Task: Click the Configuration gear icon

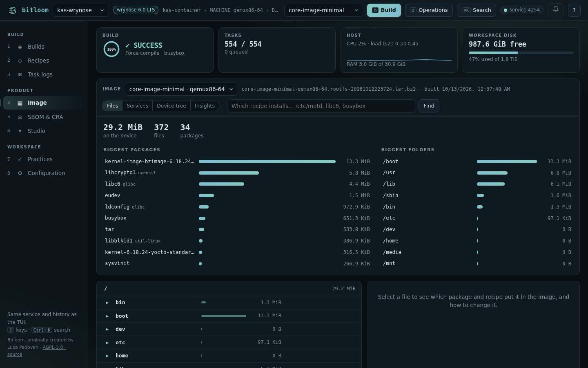Action: (x=20, y=173)
